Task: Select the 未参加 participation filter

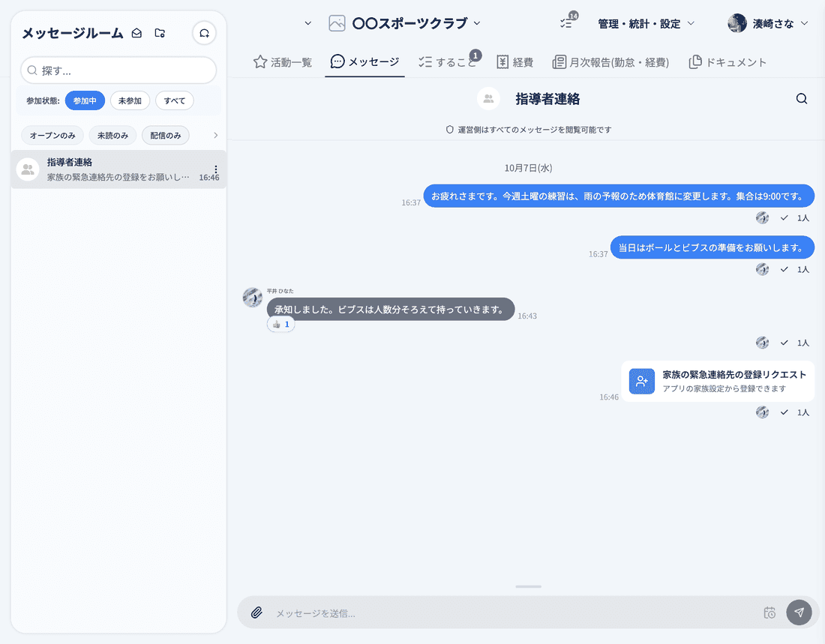Action: (x=130, y=100)
